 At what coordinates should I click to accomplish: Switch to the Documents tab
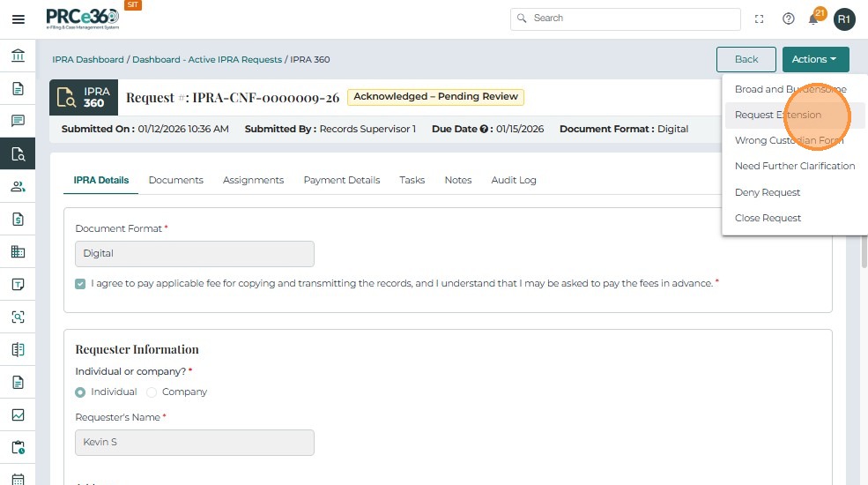(x=176, y=180)
